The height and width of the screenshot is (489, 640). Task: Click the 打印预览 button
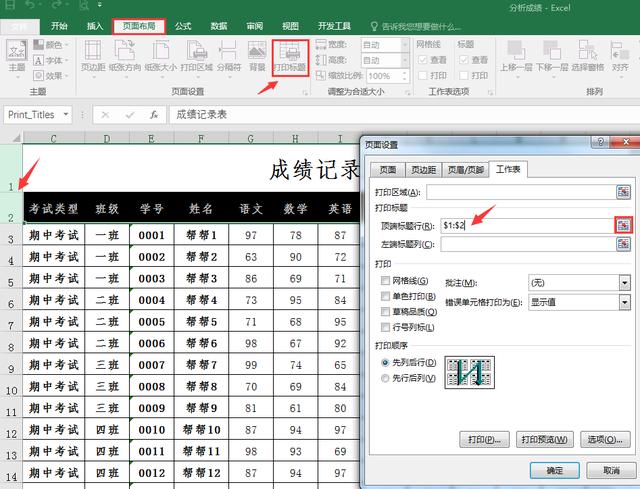point(544,439)
